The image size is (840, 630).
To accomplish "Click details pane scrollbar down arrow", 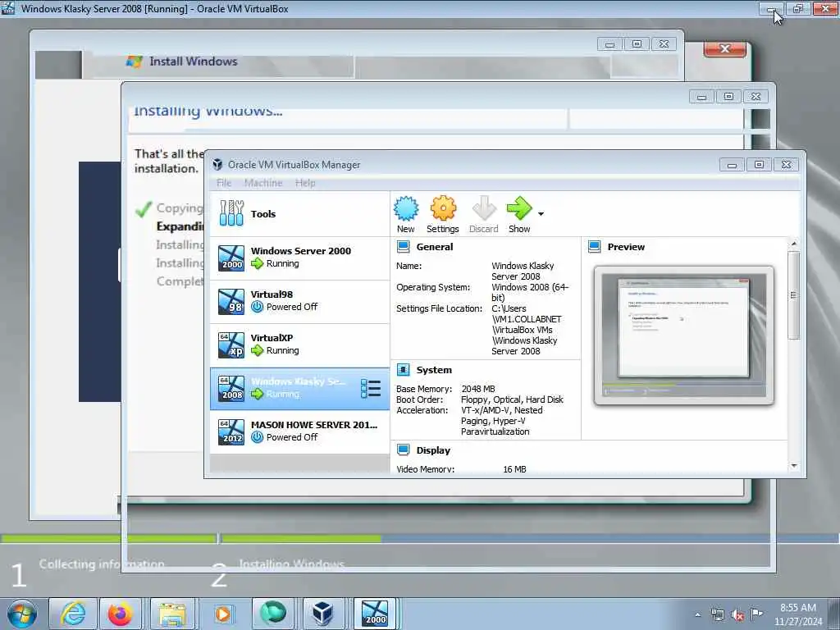I will (x=794, y=466).
